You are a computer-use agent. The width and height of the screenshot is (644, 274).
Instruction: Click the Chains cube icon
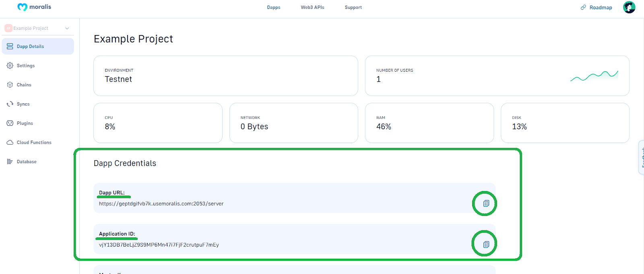tap(10, 85)
